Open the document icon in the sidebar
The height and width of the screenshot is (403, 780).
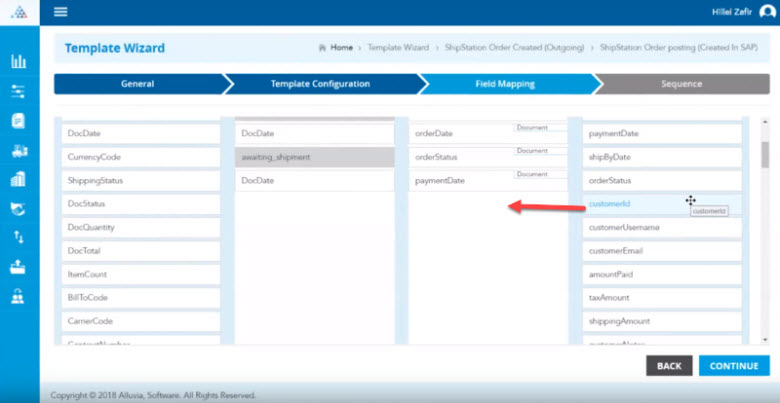point(18,121)
